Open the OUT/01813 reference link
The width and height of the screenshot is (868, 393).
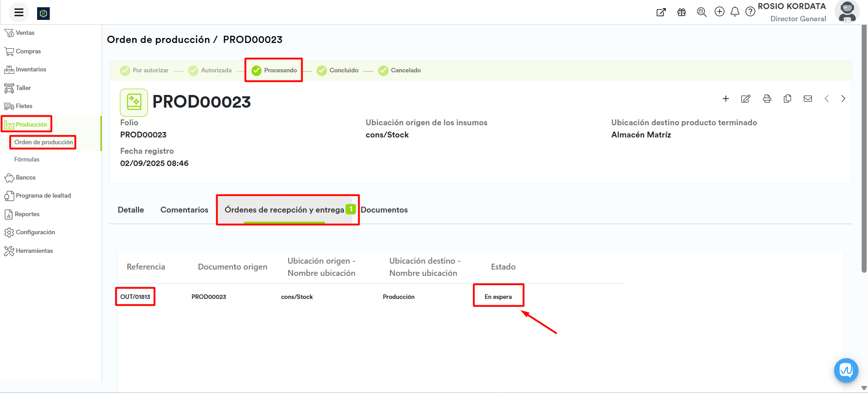pos(135,297)
